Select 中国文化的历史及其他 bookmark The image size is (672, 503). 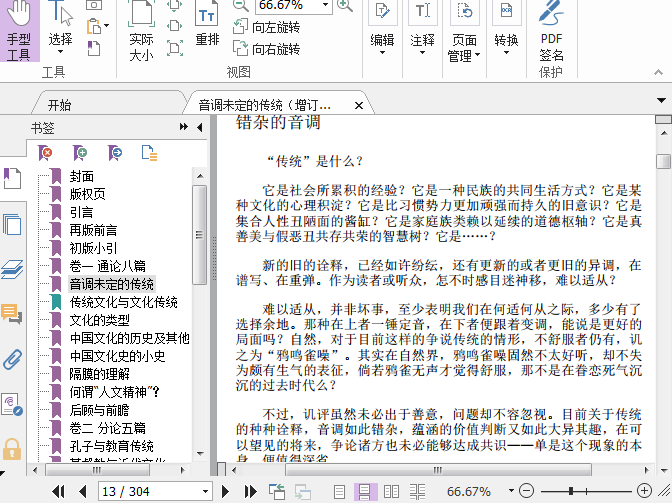coord(129,338)
